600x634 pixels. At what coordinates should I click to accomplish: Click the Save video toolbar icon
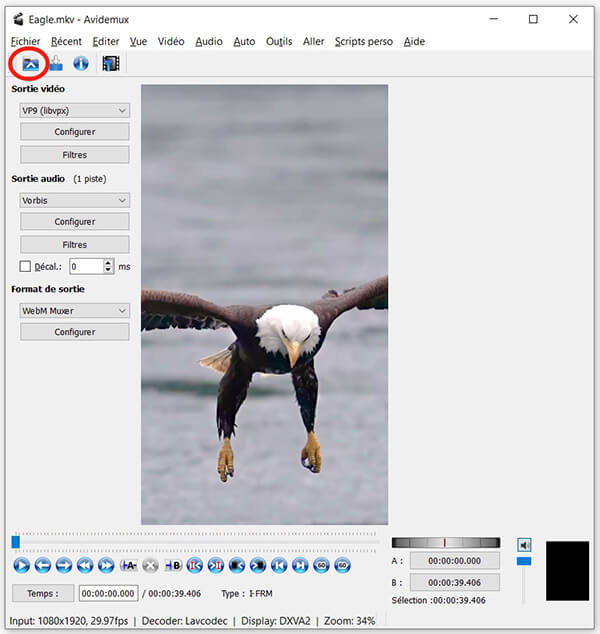click(56, 64)
